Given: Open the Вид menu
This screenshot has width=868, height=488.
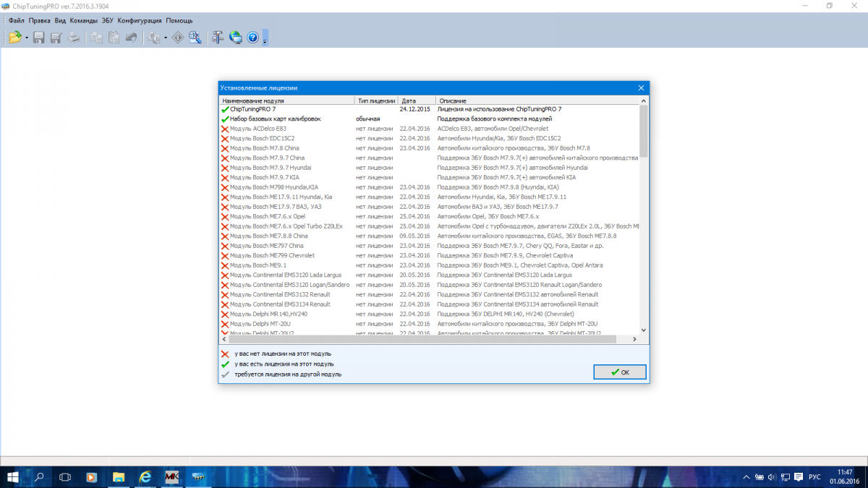Looking at the screenshot, I should [60, 20].
